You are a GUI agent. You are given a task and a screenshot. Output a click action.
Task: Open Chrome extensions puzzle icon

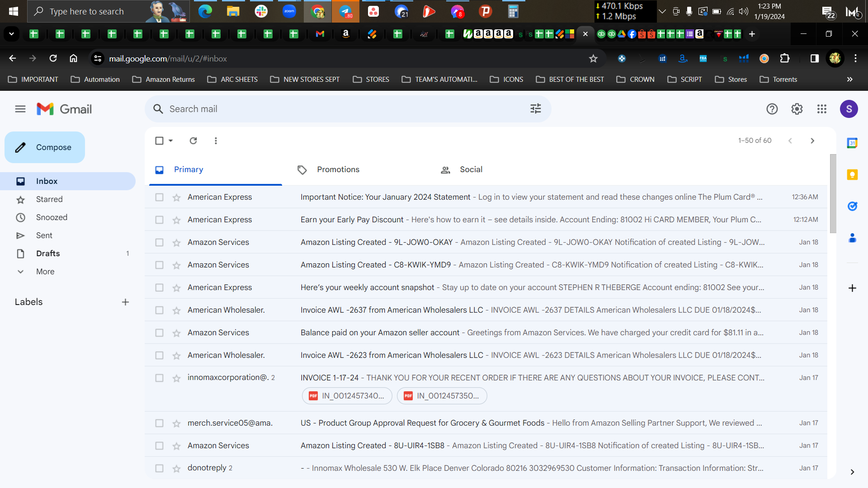pyautogui.click(x=785, y=58)
